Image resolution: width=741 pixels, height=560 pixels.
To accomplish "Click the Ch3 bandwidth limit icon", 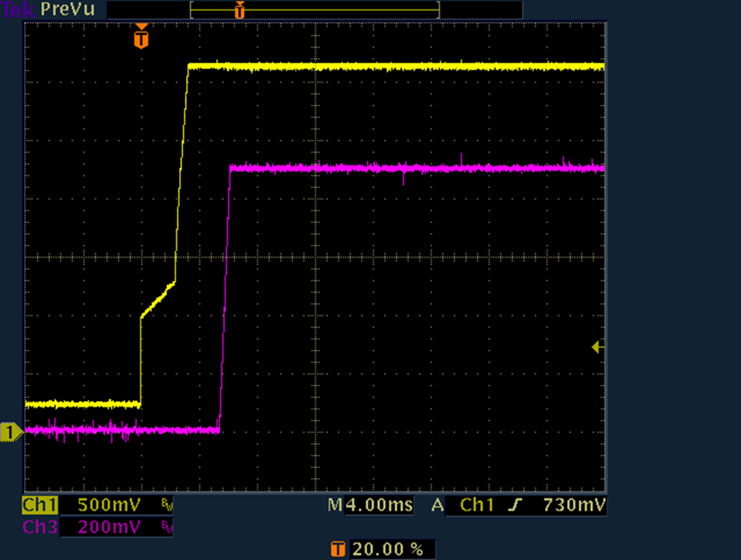I will tap(166, 527).
